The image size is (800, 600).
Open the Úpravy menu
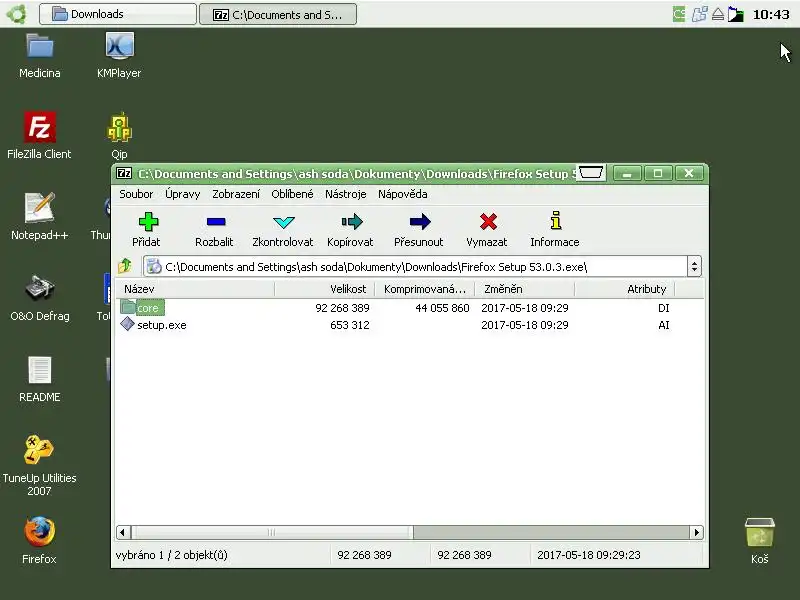coord(182,194)
